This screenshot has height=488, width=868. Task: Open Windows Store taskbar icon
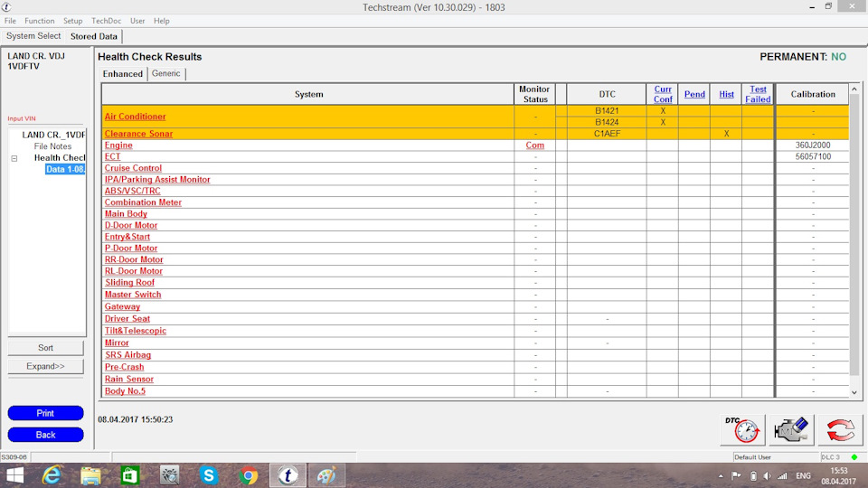click(130, 475)
